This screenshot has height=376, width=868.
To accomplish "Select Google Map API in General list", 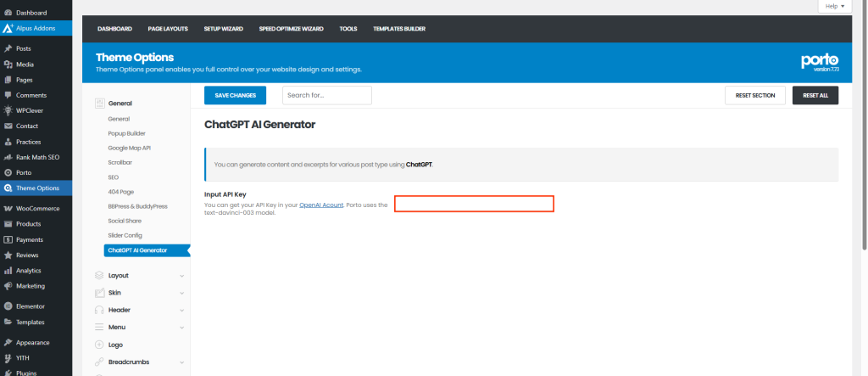I will pyautogui.click(x=129, y=148).
